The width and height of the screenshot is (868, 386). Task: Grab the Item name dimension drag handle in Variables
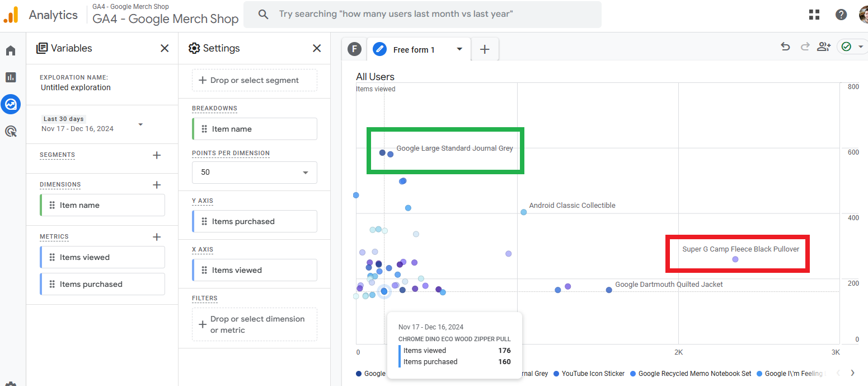(x=52, y=205)
